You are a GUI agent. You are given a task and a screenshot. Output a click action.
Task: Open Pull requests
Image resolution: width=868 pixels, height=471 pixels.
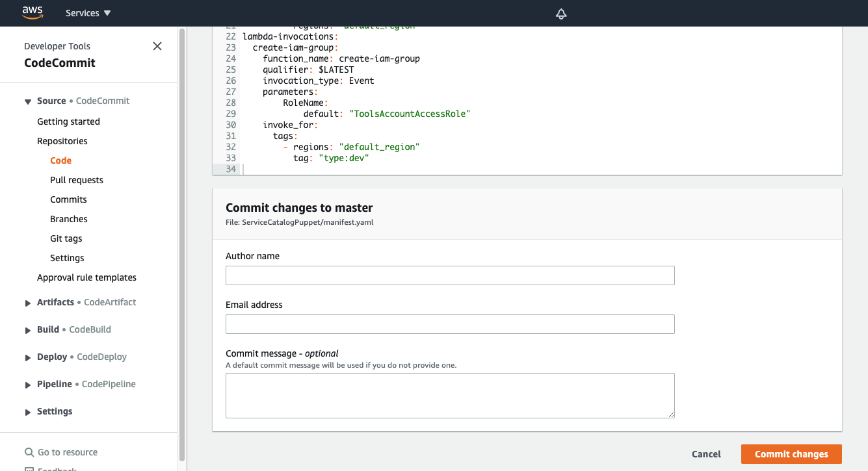click(77, 180)
